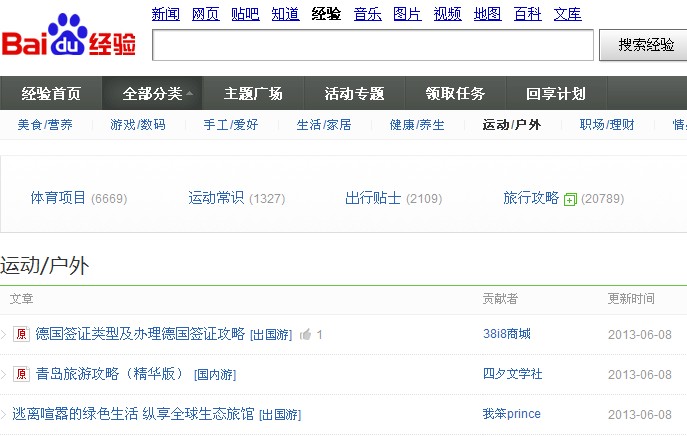Open the 领取任务 navigation tab
687x436 pixels.
(x=455, y=94)
